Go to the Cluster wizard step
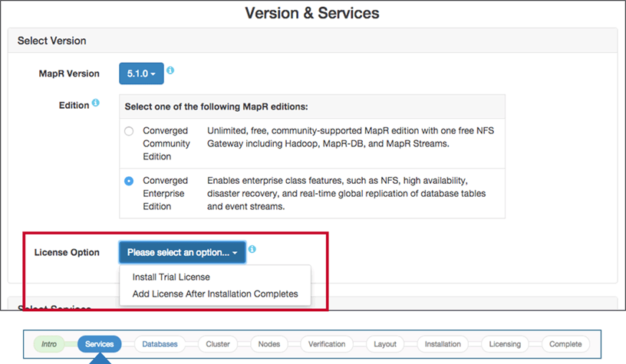 (x=218, y=344)
